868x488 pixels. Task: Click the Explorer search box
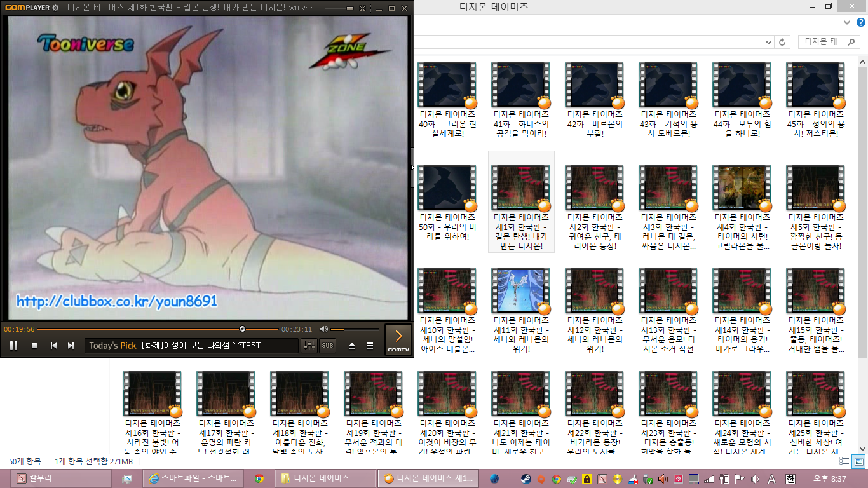pyautogui.click(x=829, y=41)
